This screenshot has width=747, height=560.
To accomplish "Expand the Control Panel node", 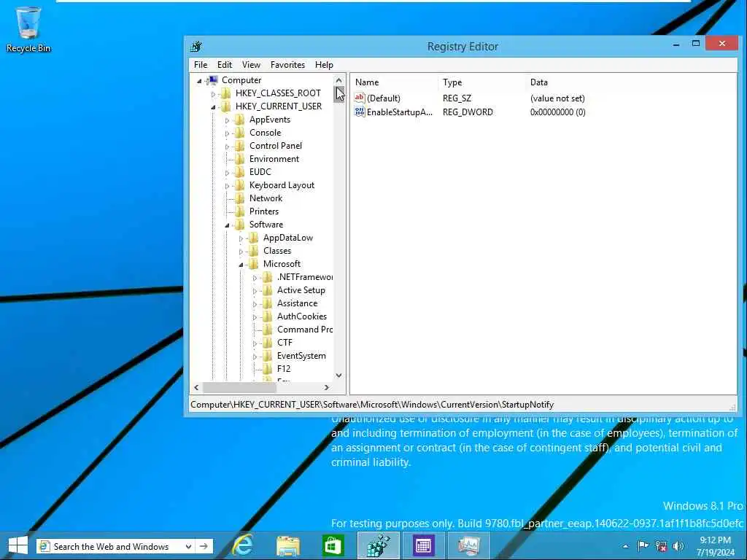I will point(227,147).
